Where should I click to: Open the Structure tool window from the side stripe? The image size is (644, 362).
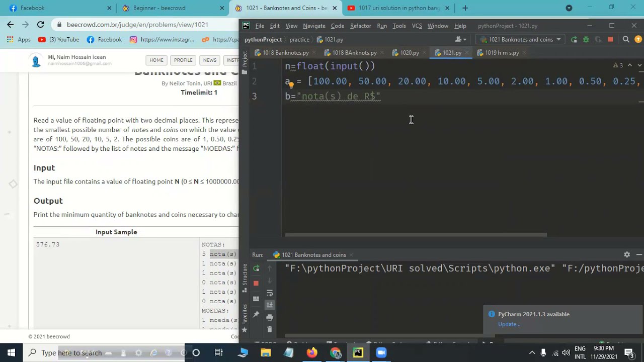(245, 278)
